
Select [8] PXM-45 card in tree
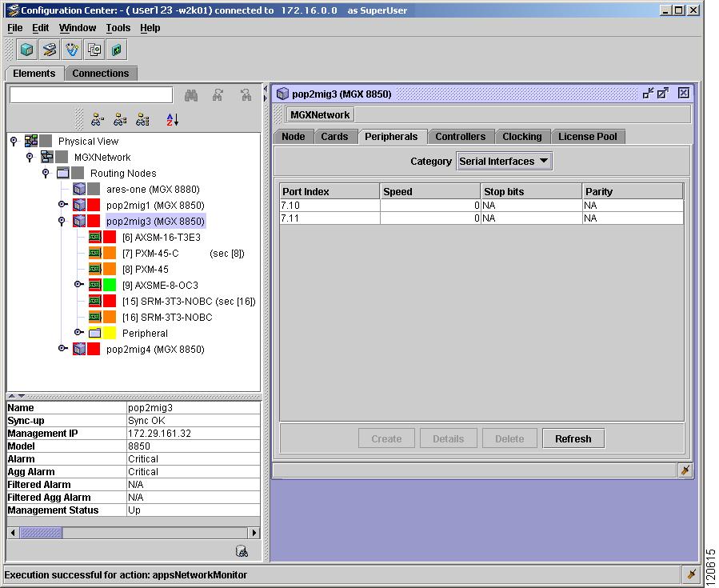click(x=146, y=270)
